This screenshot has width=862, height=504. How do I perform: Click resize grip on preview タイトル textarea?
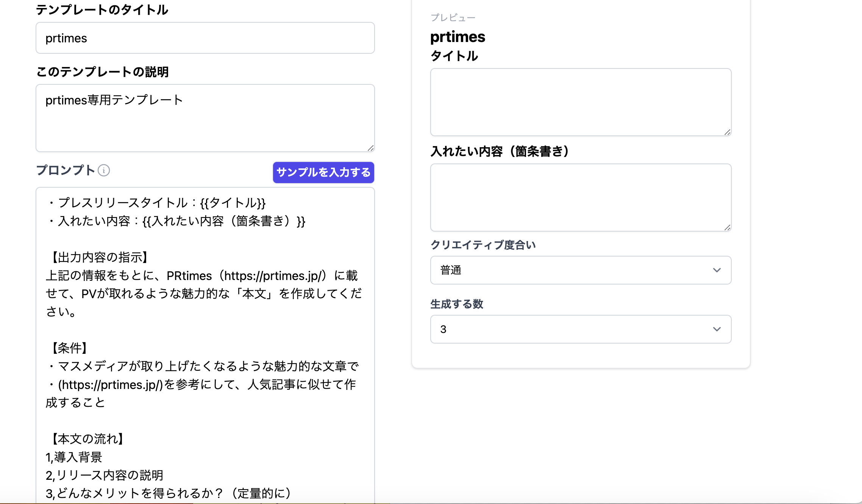[x=727, y=132]
